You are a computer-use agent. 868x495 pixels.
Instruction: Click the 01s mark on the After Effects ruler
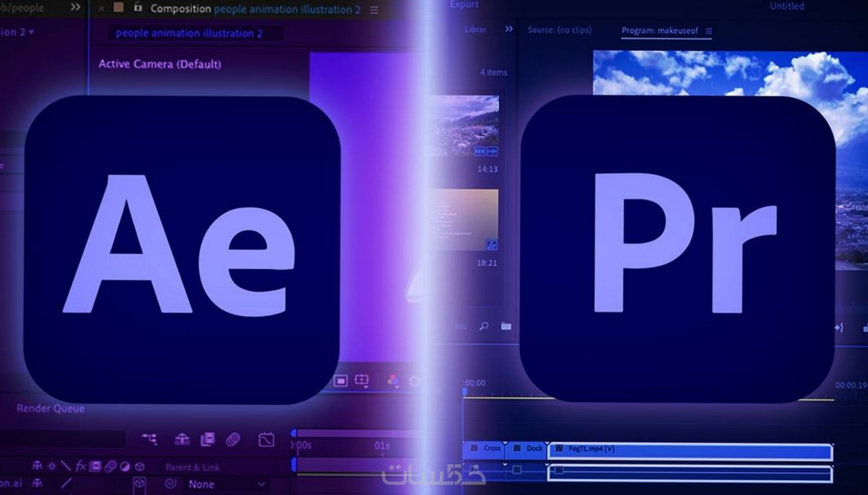click(x=382, y=445)
